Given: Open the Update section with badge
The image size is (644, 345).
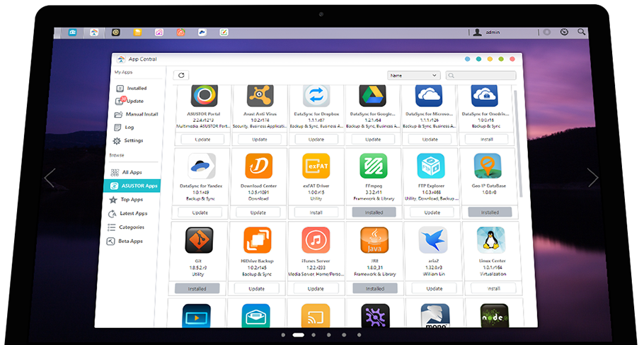Looking at the screenshot, I should [x=130, y=101].
